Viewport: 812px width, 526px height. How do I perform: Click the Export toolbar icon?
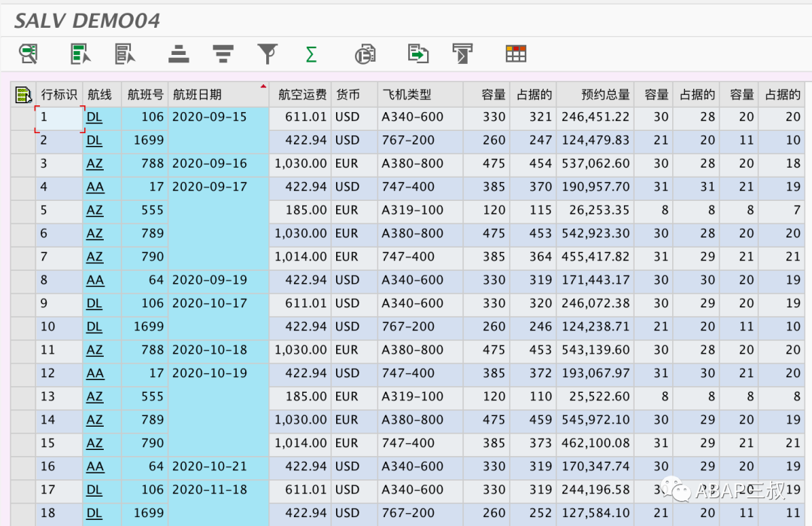click(x=418, y=53)
